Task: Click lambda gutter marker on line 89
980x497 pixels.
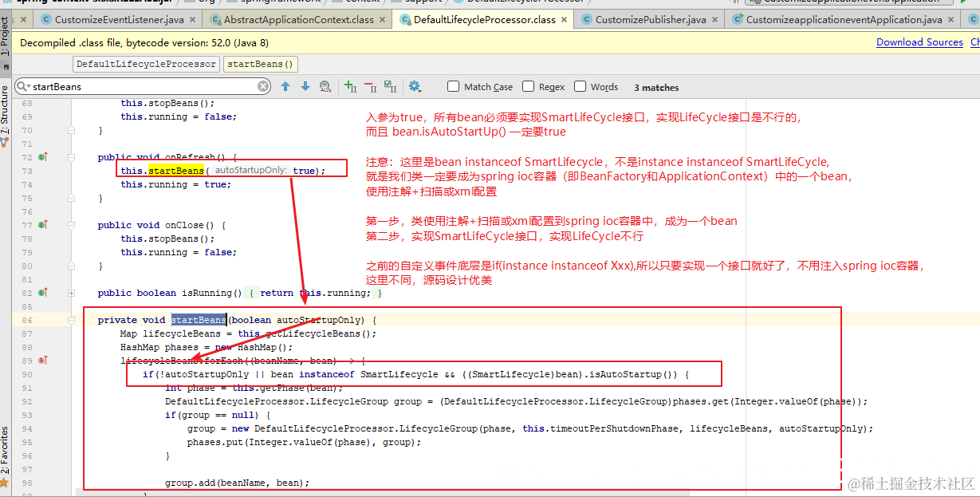Action: pos(43,361)
